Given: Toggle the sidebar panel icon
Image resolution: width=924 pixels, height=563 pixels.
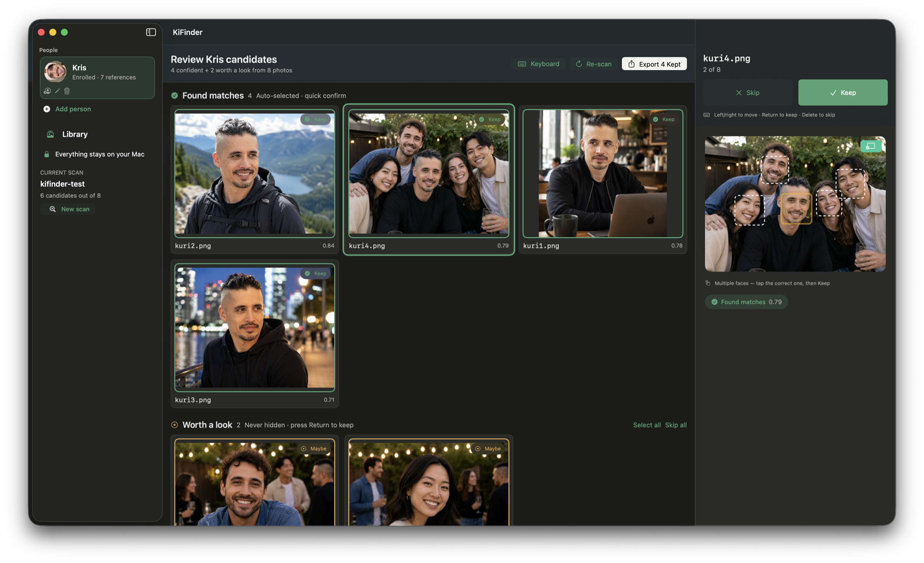Looking at the screenshot, I should click(151, 32).
